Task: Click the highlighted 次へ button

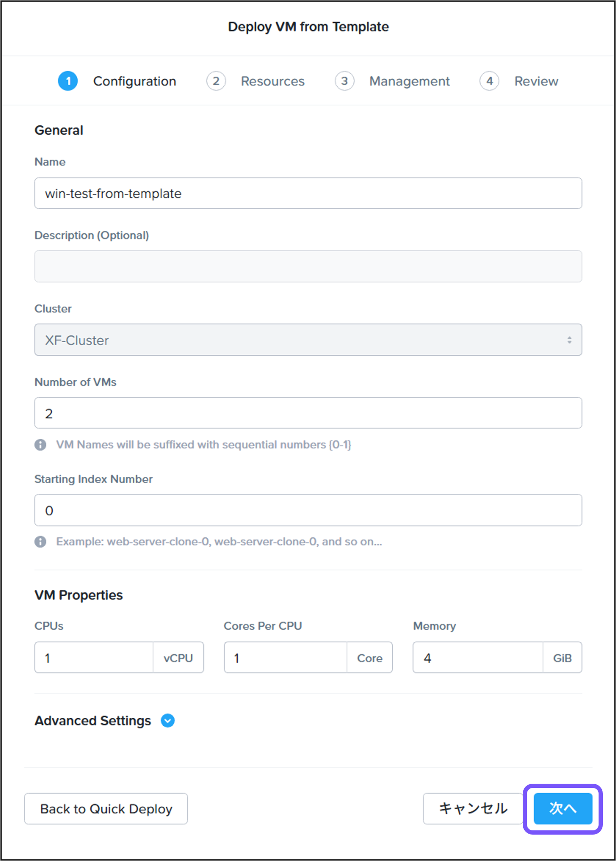Action: (x=563, y=809)
